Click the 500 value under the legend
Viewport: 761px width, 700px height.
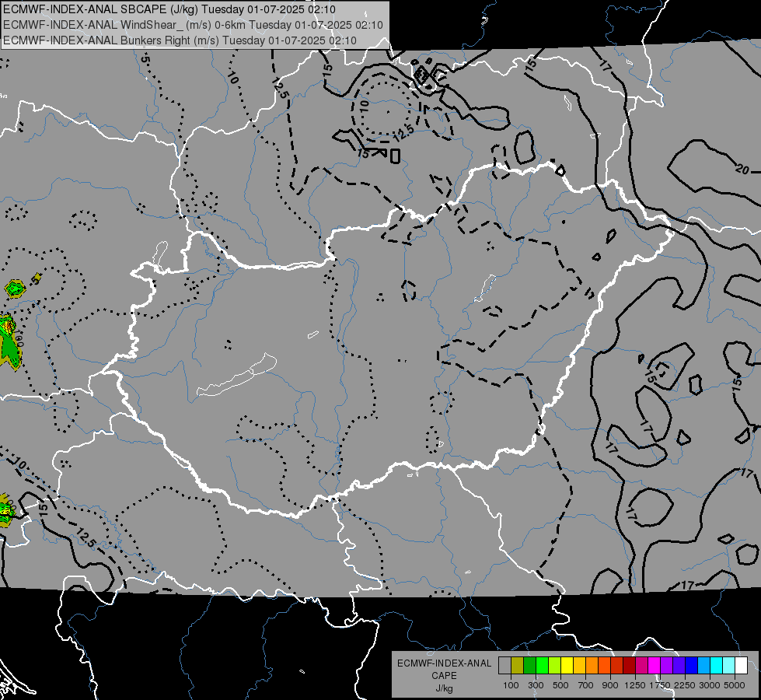560,685
